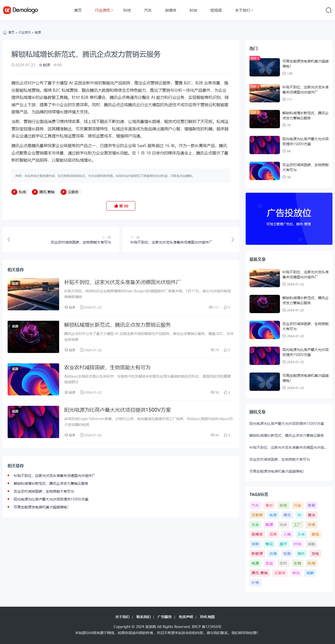The height and width of the screenshot is (644, 335).
Task: Go to previous article left arrow
Action: [x=9, y=239]
